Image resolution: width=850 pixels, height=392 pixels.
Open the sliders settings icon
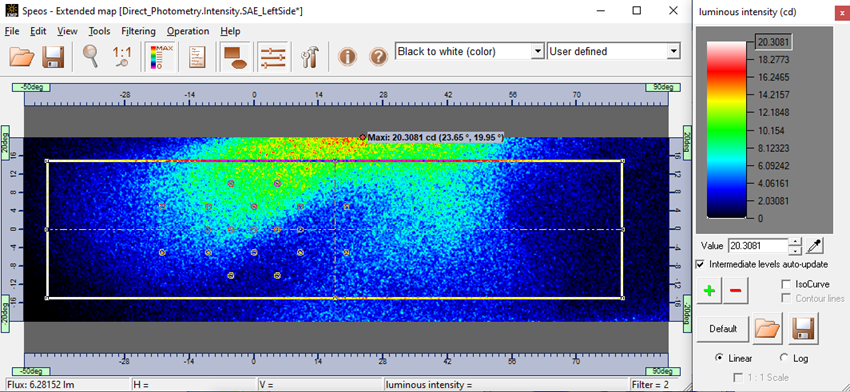click(273, 57)
